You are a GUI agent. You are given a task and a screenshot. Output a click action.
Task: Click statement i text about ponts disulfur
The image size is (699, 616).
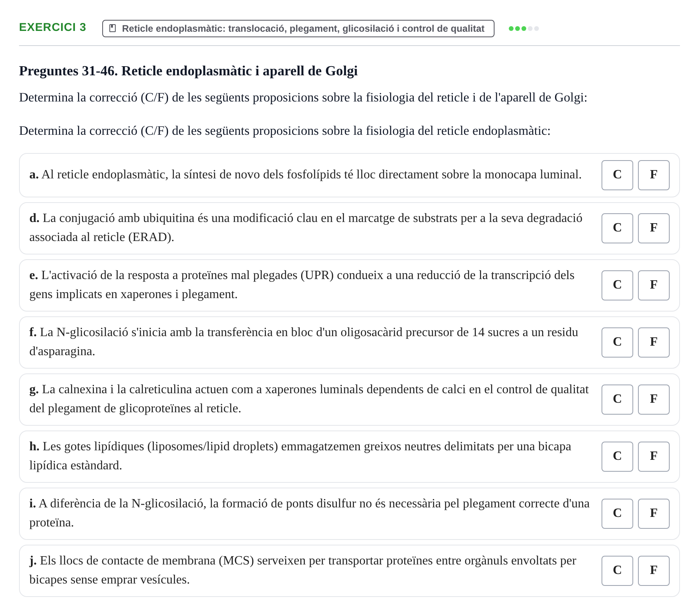click(x=309, y=513)
